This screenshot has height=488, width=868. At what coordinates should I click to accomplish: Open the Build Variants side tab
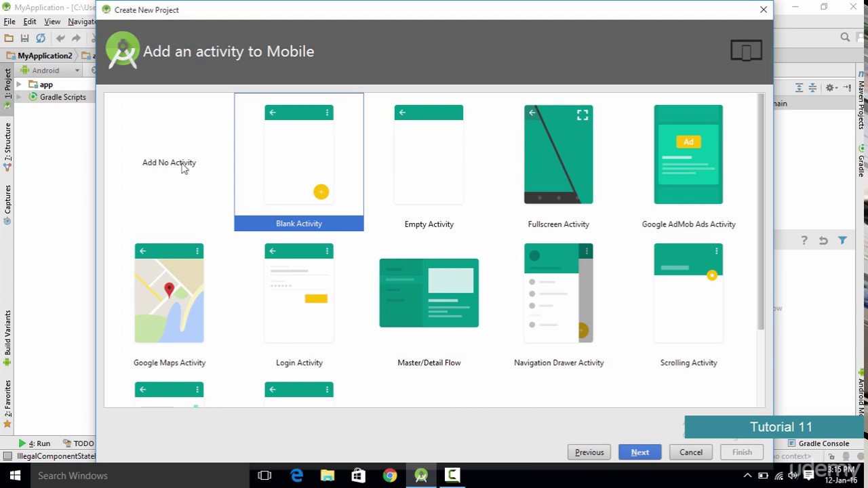tap(7, 338)
